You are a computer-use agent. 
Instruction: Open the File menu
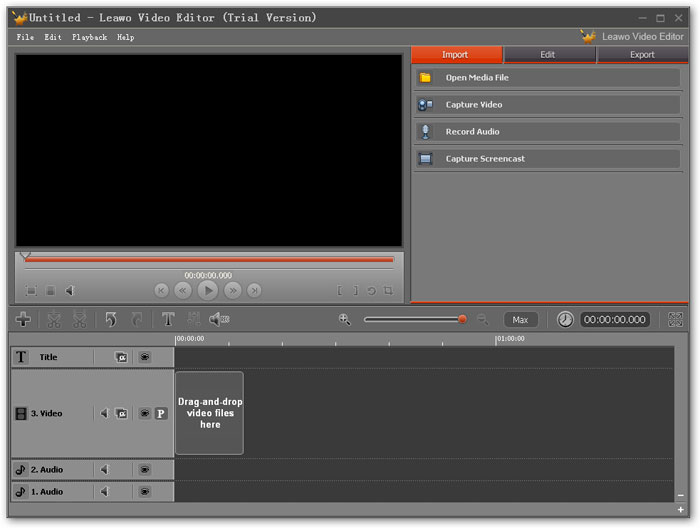pyautogui.click(x=25, y=37)
